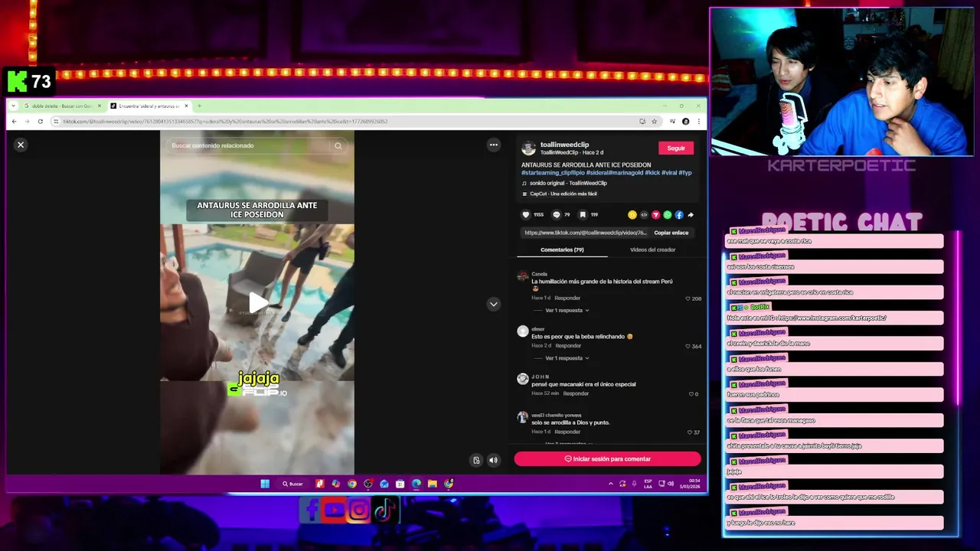Viewport: 980px width, 551px height.
Task: Show hidden system tray icons
Action: click(x=610, y=484)
